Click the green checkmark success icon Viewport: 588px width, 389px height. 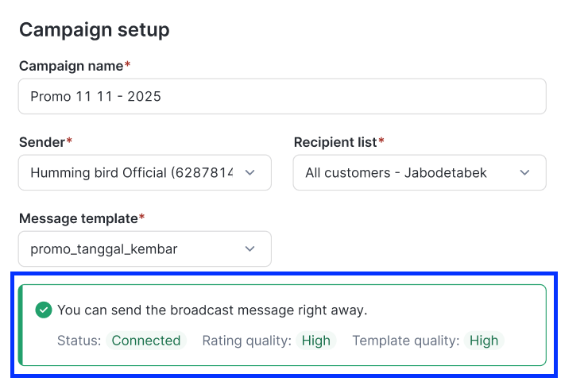click(x=44, y=310)
